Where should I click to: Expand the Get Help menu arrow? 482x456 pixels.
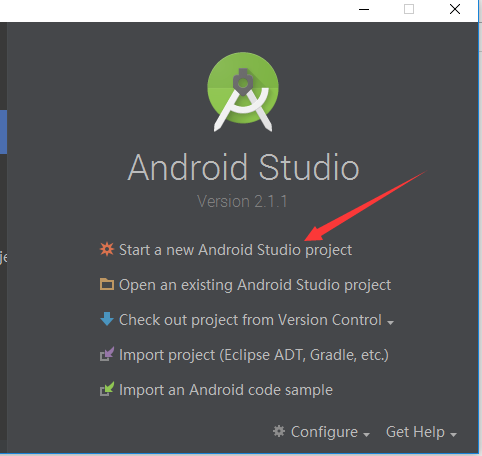coord(453,434)
